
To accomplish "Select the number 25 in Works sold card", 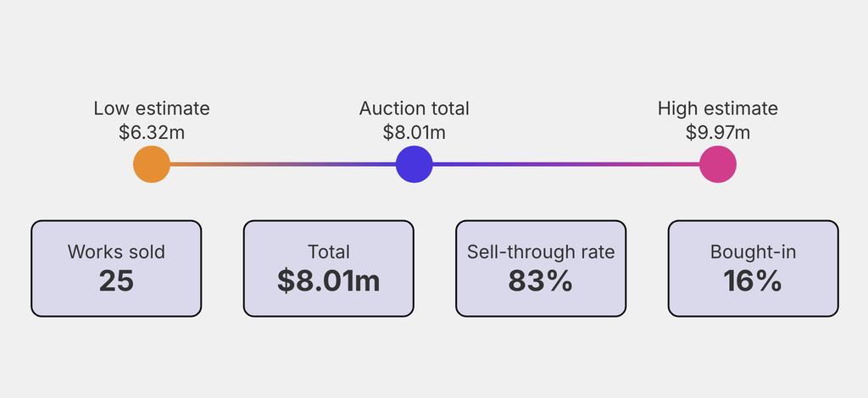I will [x=116, y=280].
